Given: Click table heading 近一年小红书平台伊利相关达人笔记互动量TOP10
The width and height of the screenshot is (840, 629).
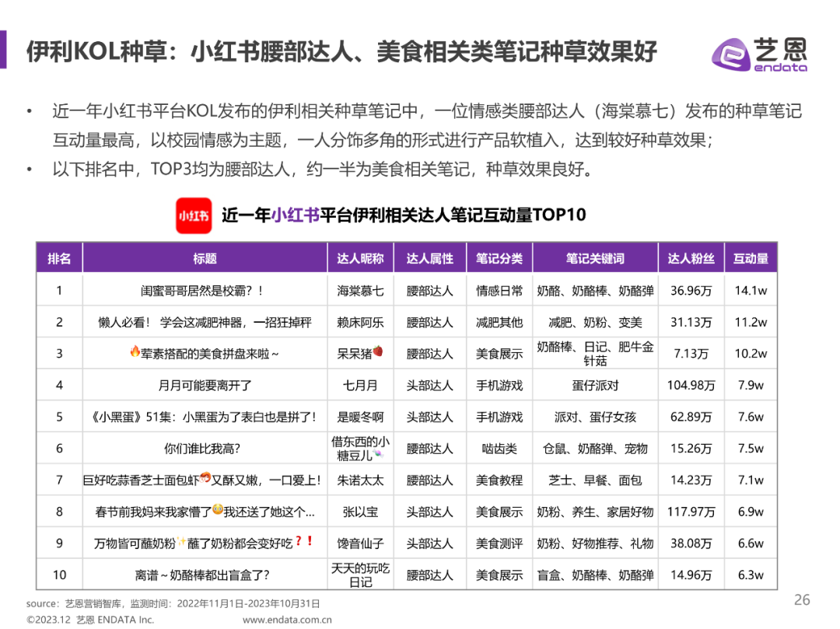Looking at the screenshot, I should (404, 215).
